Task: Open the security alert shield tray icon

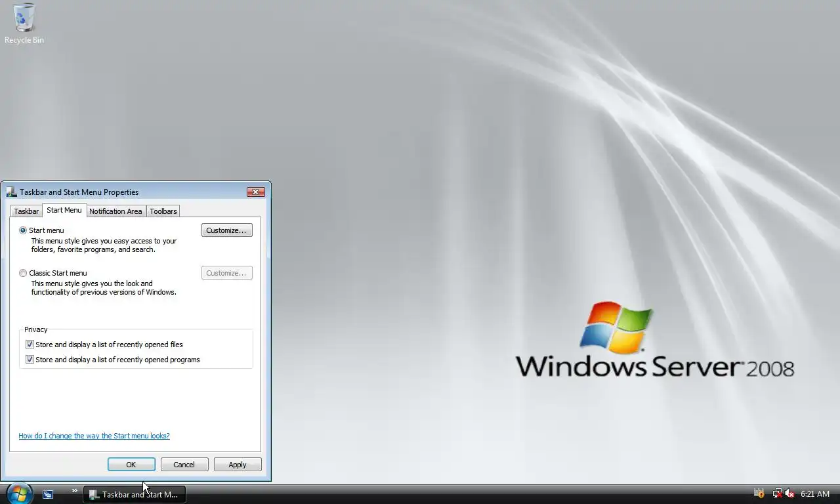Action: [759, 493]
